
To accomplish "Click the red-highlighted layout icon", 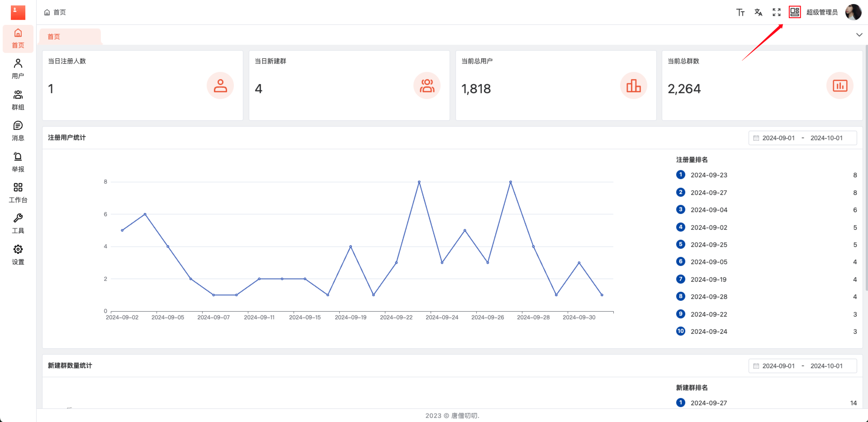I will [794, 12].
